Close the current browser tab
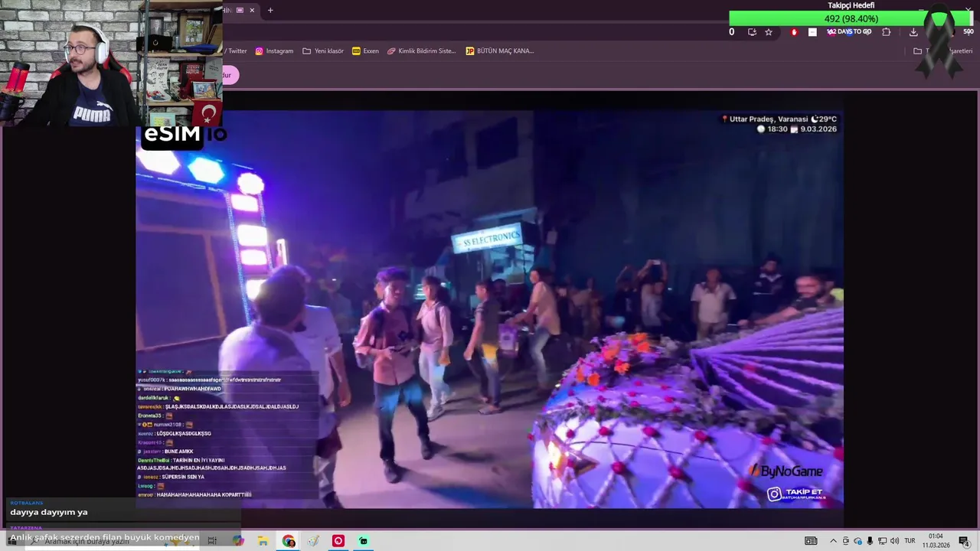 pos(252,10)
